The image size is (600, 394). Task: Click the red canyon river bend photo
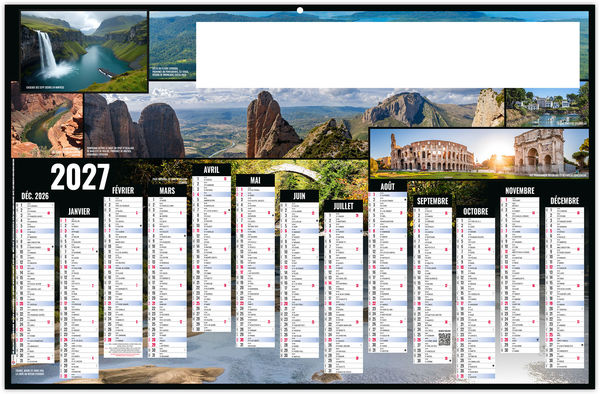tap(47, 125)
